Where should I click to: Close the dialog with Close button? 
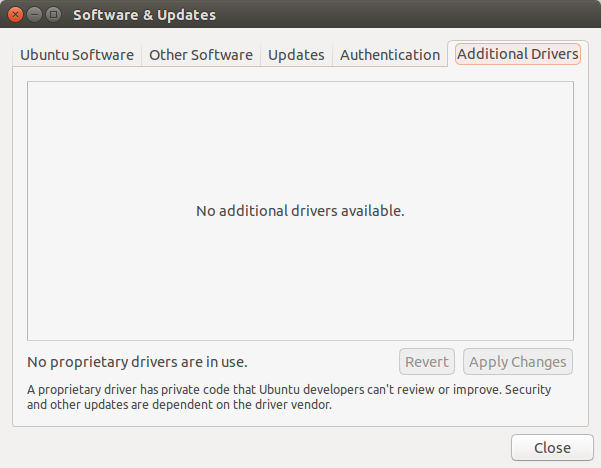pyautogui.click(x=552, y=448)
